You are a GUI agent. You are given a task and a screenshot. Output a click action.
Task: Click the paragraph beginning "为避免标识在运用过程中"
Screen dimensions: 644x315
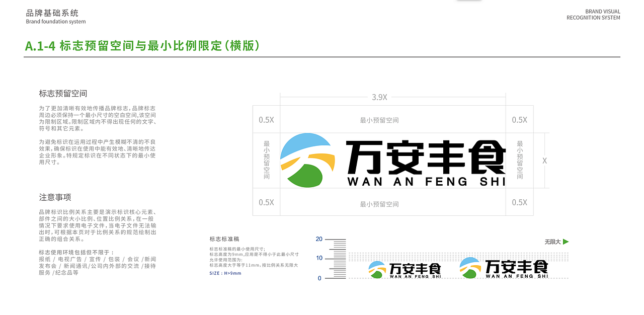pos(98,152)
